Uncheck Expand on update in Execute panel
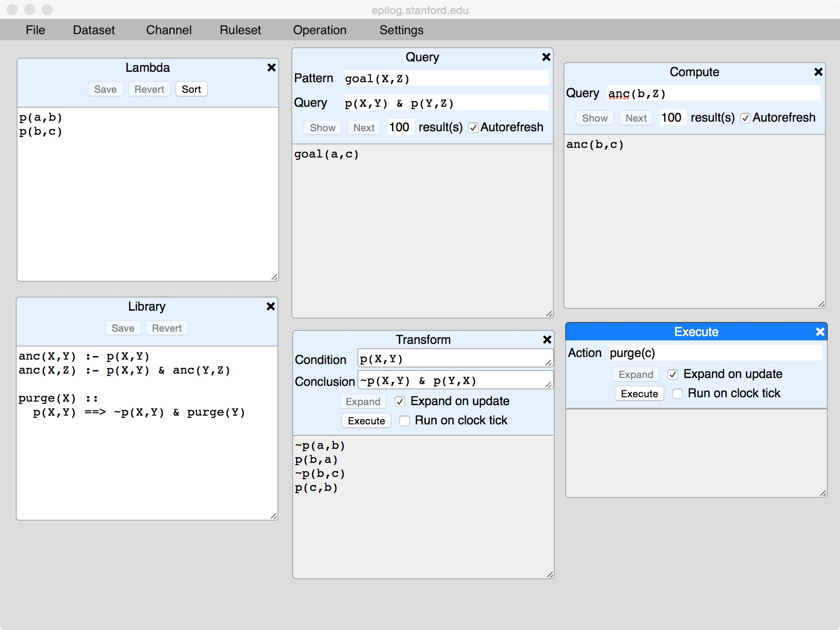 673,374
